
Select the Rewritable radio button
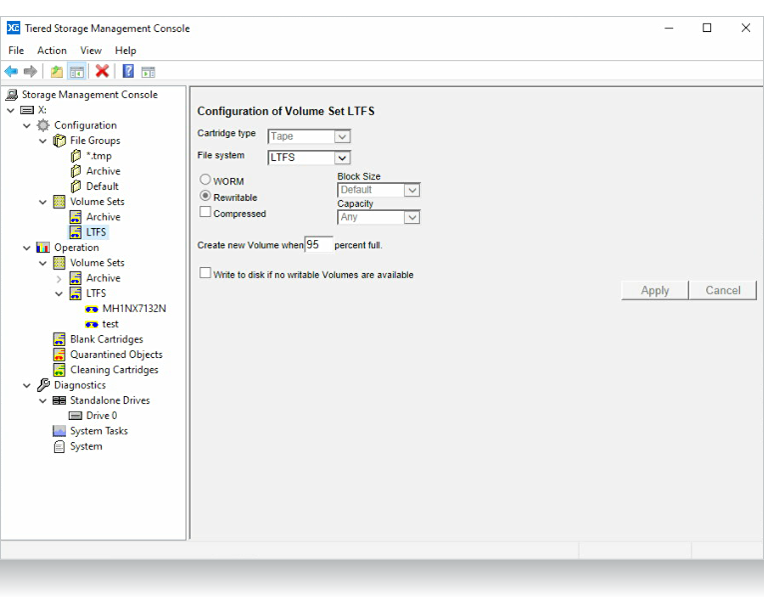(205, 196)
